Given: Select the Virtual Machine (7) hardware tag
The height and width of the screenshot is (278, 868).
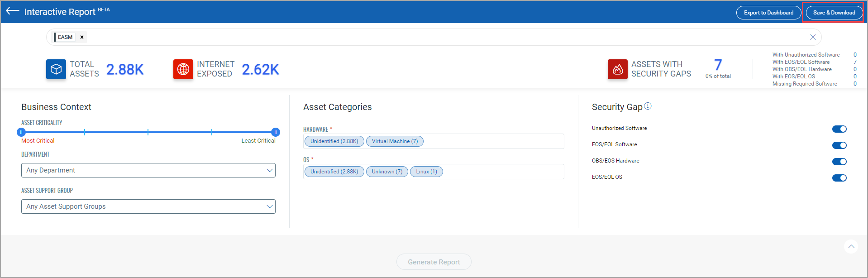Looking at the screenshot, I should [x=395, y=141].
